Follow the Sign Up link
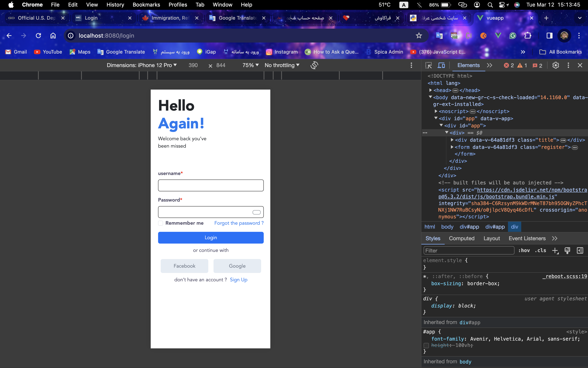This screenshot has width=588, height=368. click(239, 280)
